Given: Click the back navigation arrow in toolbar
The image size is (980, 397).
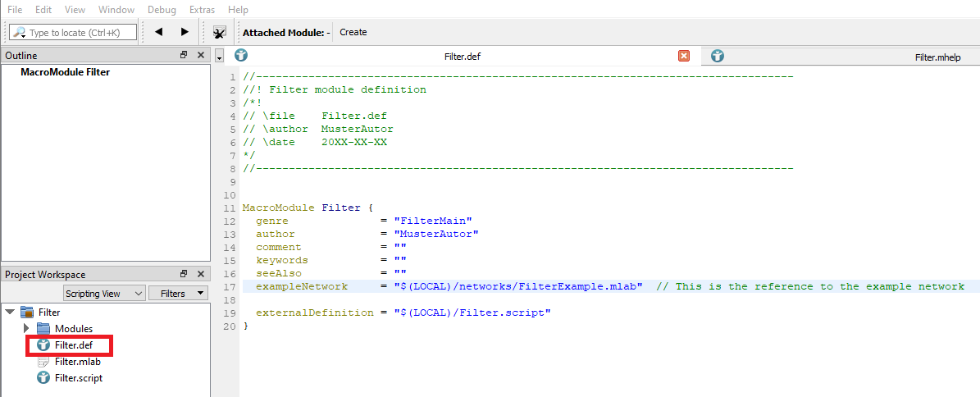Looking at the screenshot, I should (x=158, y=32).
